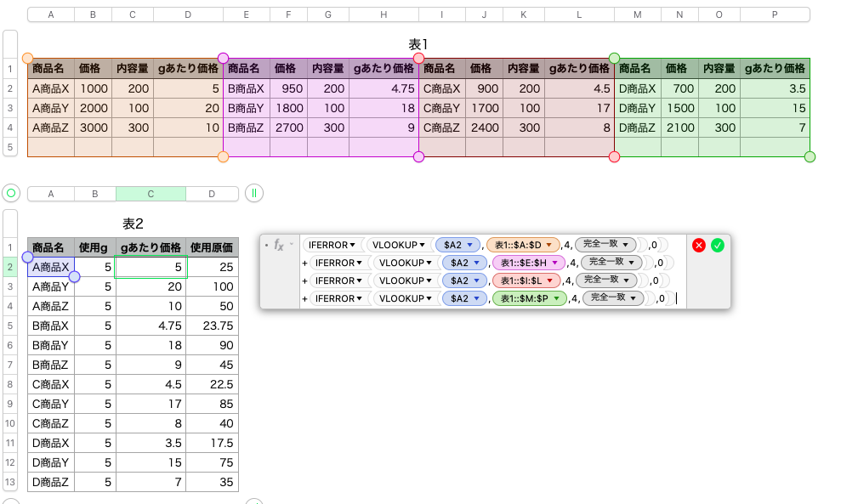
Task: Select the 使用原価 cell showing 23.75
Action: click(213, 325)
